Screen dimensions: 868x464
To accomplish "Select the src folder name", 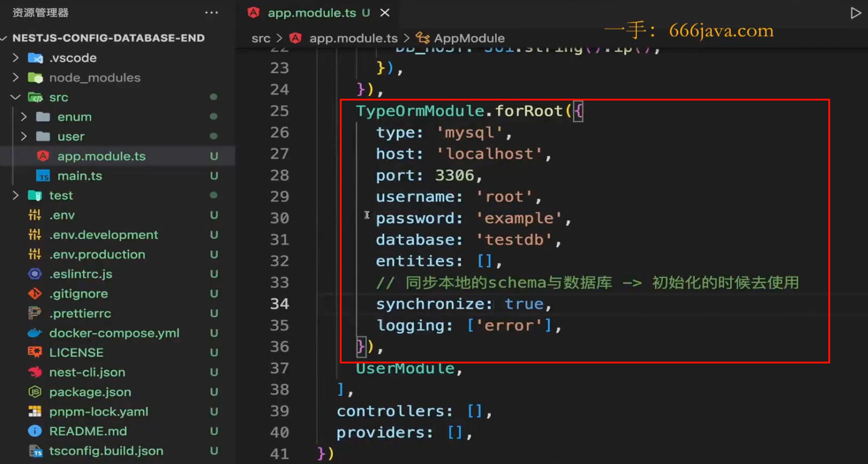I will pyautogui.click(x=59, y=97).
